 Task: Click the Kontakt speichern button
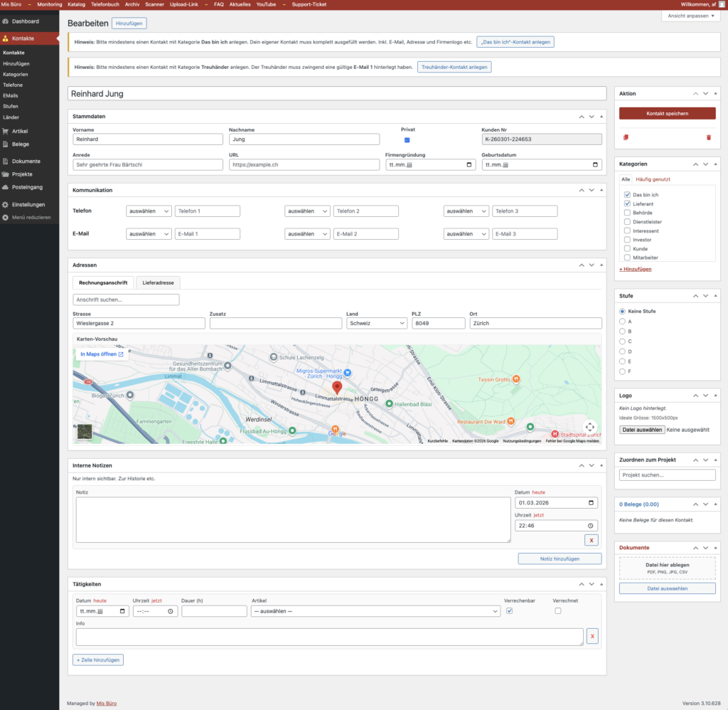tap(667, 114)
